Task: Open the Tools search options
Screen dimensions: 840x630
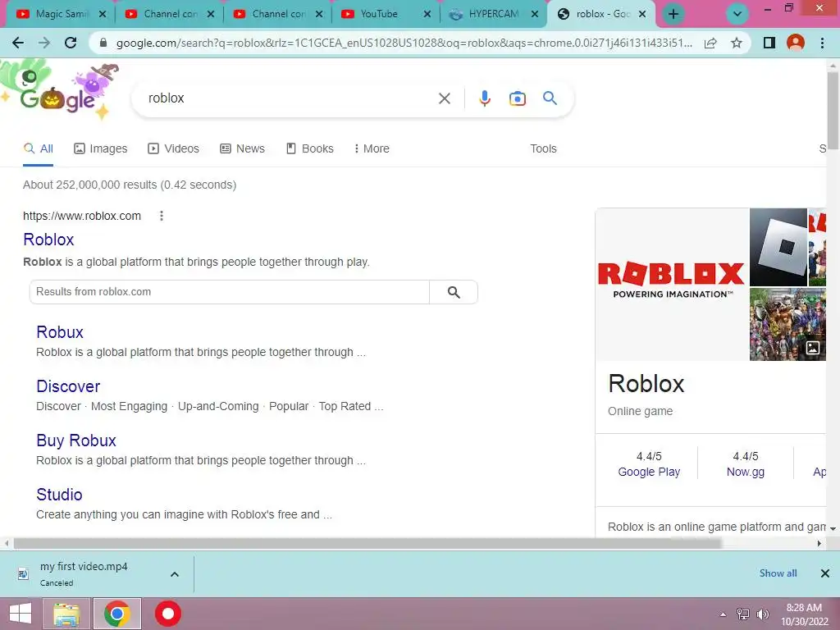Action: 543,149
